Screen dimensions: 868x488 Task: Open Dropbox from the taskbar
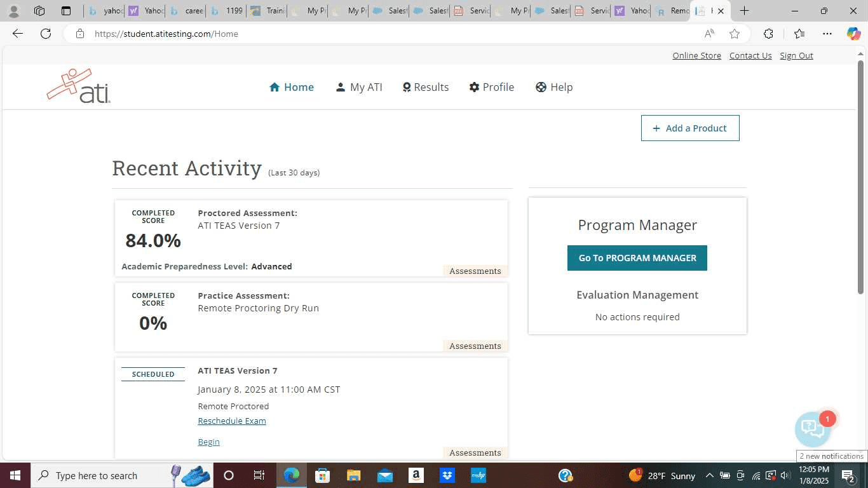pyautogui.click(x=447, y=475)
